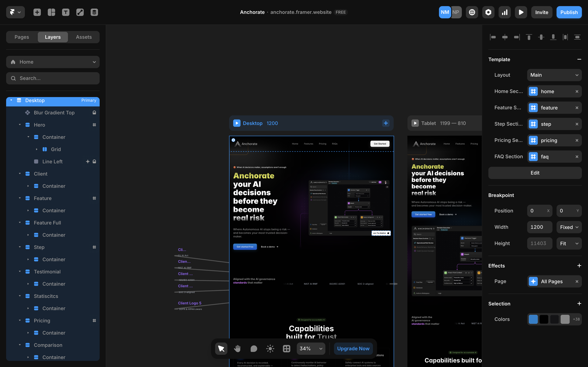Open the Layout dropdown set to Main
The image size is (588, 367).
(x=554, y=75)
